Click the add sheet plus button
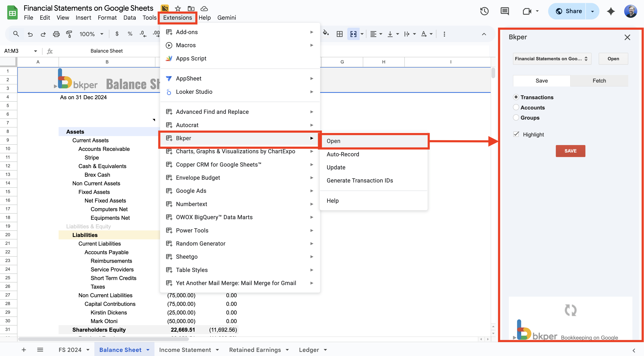The width and height of the screenshot is (644, 356). click(24, 349)
